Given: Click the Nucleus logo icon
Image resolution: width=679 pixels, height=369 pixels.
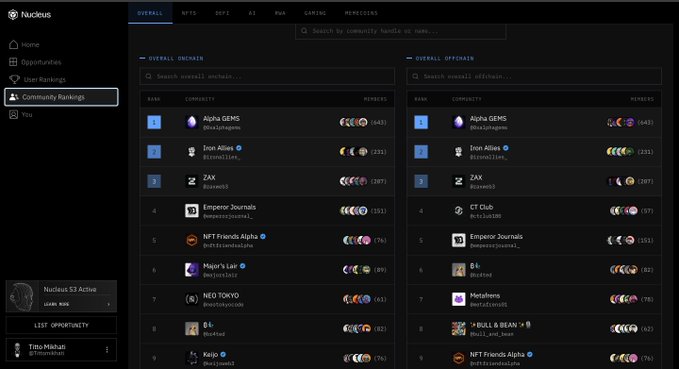Looking at the screenshot, I should click(13, 15).
